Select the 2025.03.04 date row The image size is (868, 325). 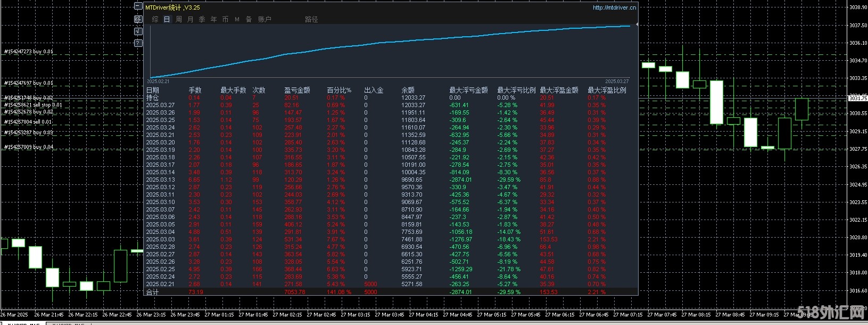391,232
